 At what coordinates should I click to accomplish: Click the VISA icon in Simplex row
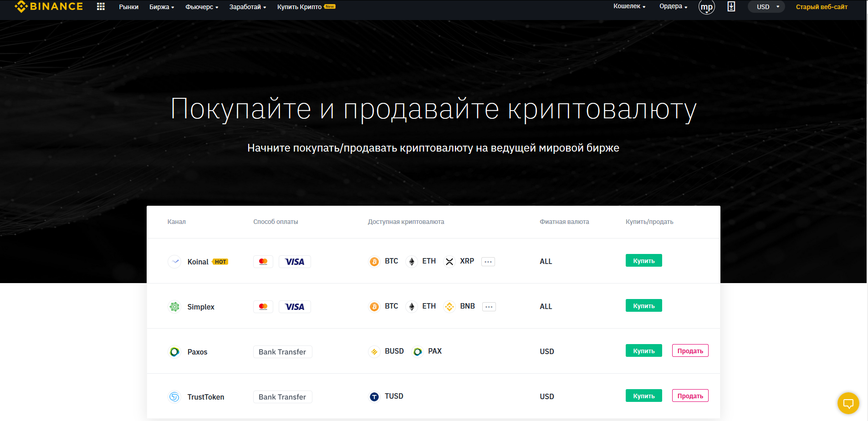[295, 306]
